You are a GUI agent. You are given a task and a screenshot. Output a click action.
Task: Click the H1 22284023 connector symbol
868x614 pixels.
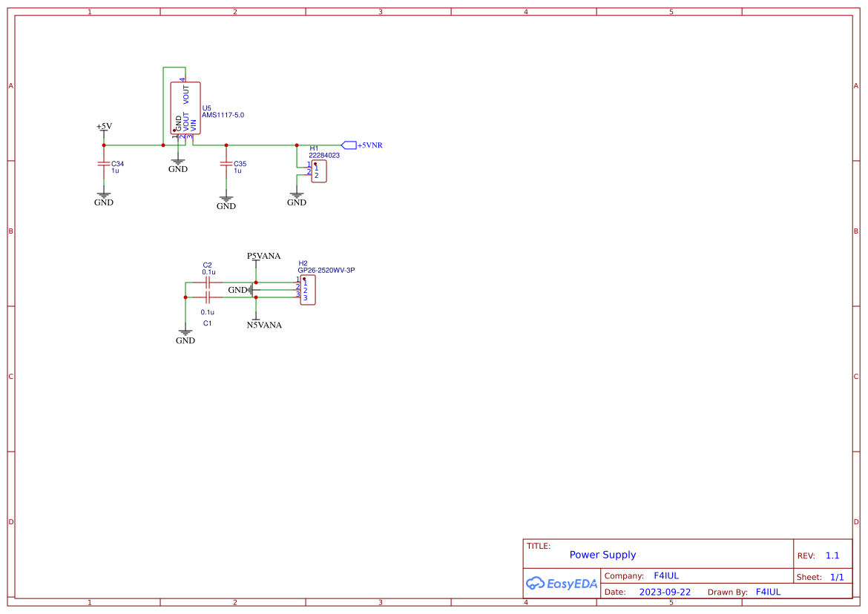318,171
